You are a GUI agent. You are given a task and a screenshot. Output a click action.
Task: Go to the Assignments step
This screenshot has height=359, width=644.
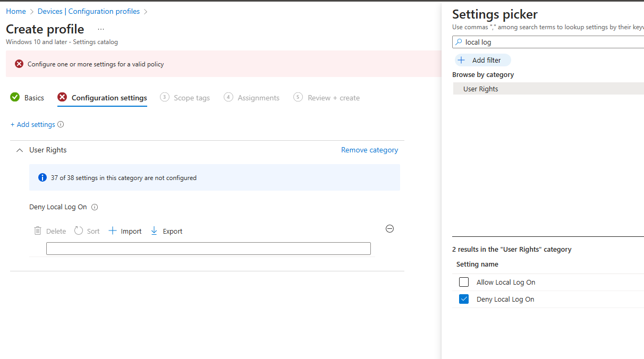251,98
